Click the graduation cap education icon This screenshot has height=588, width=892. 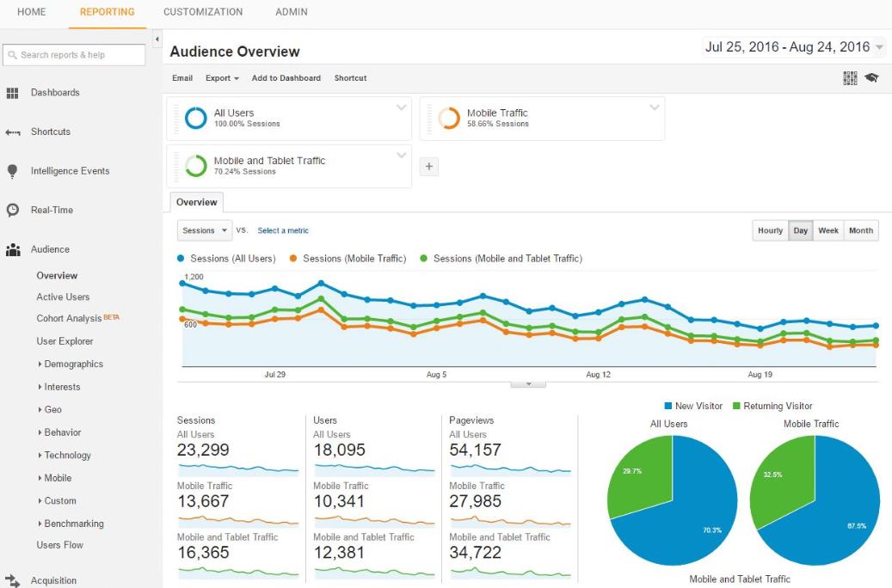871,78
